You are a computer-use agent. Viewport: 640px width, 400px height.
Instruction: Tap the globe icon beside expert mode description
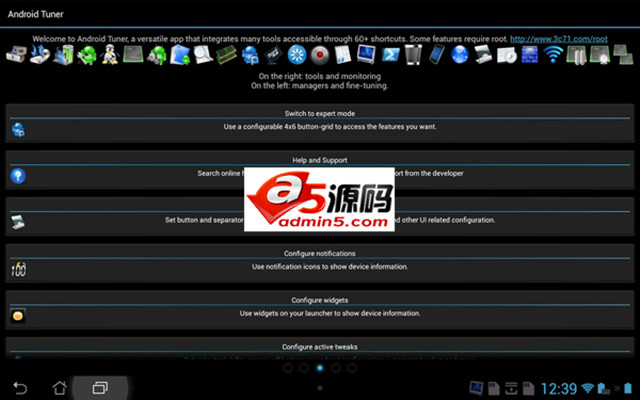point(18,129)
